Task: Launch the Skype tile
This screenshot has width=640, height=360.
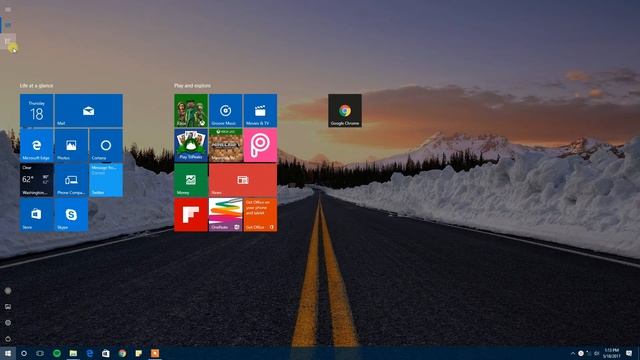Action: 71,215
